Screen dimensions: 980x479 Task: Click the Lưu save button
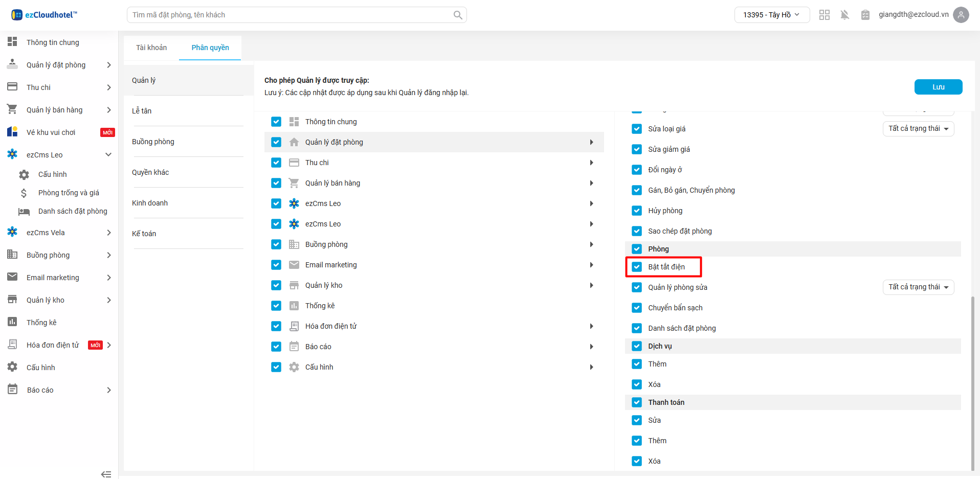click(938, 87)
